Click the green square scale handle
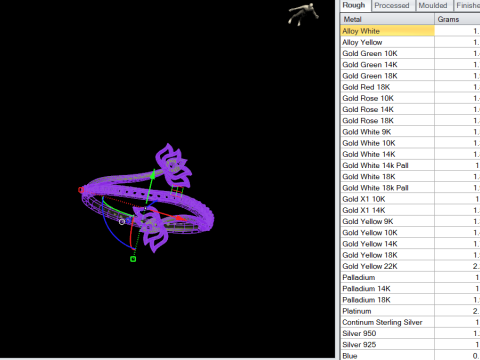The width and height of the screenshot is (480, 360). point(133,259)
